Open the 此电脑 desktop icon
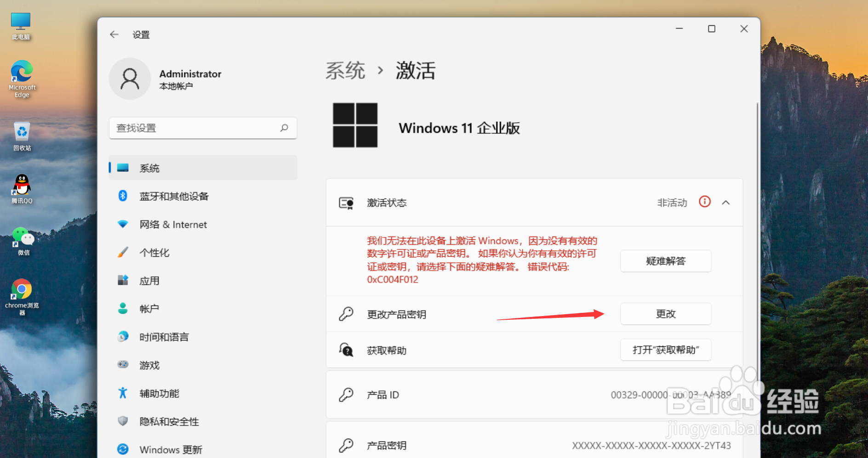Viewport: 868px width, 458px height. click(x=21, y=26)
